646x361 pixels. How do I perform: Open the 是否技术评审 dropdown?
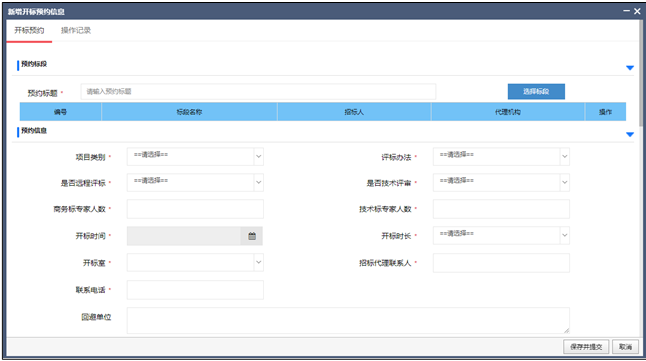pyautogui.click(x=501, y=182)
